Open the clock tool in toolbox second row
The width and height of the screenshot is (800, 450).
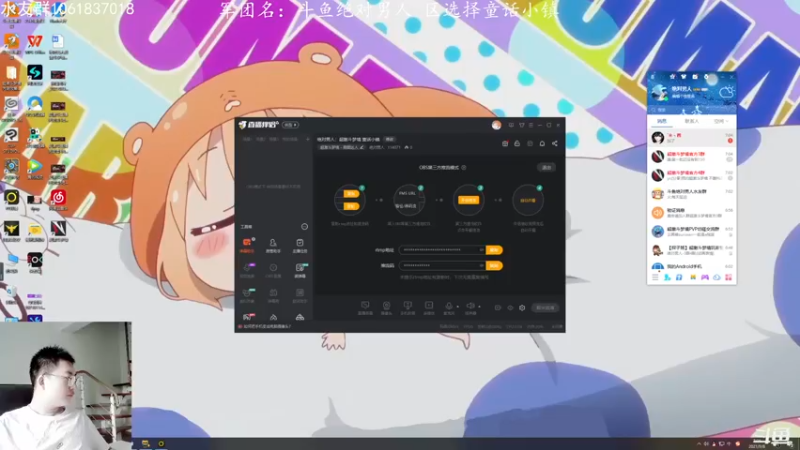click(x=273, y=270)
